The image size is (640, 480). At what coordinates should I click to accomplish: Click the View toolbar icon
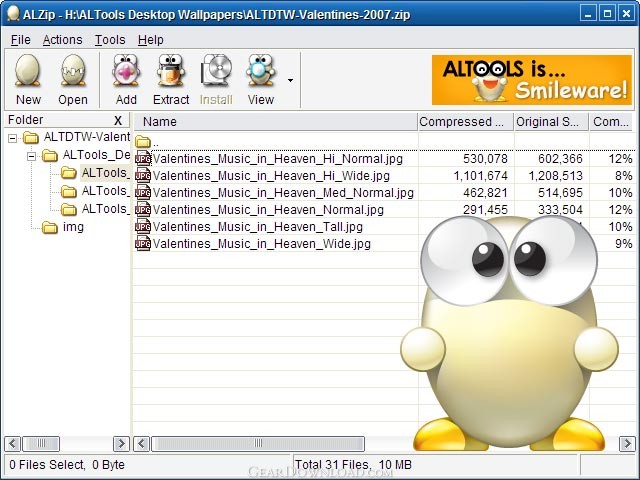260,70
